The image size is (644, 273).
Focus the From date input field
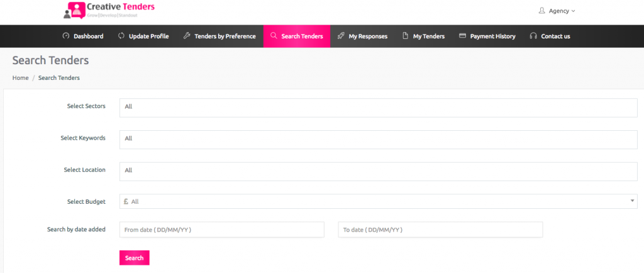(x=222, y=230)
